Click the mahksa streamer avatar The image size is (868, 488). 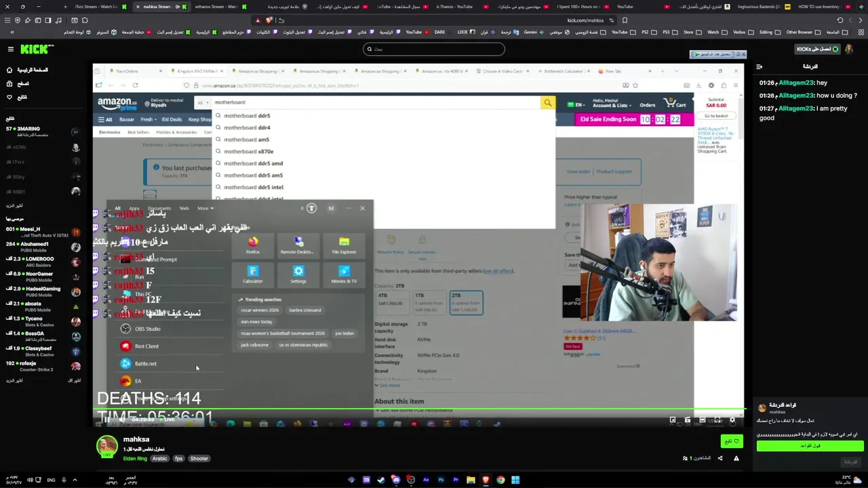tap(106, 446)
